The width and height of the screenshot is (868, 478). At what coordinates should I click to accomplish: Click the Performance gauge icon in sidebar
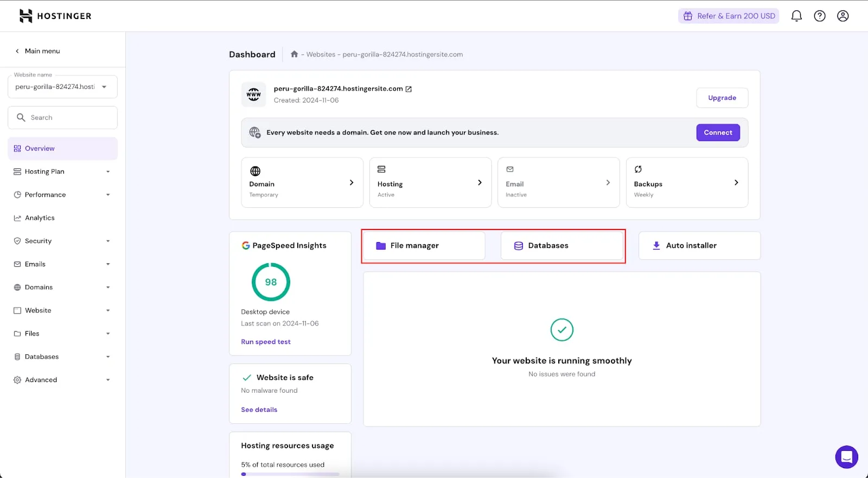point(17,195)
